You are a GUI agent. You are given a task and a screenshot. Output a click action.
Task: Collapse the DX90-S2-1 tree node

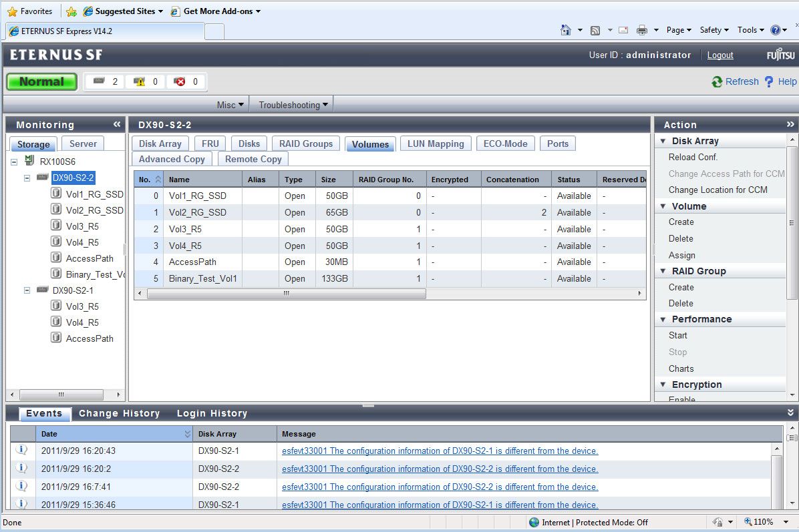27,290
